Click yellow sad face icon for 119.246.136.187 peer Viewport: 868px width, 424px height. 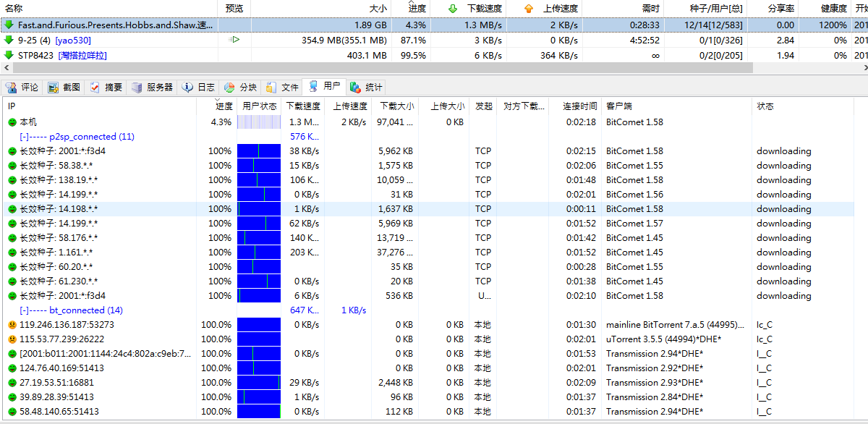(x=12, y=325)
